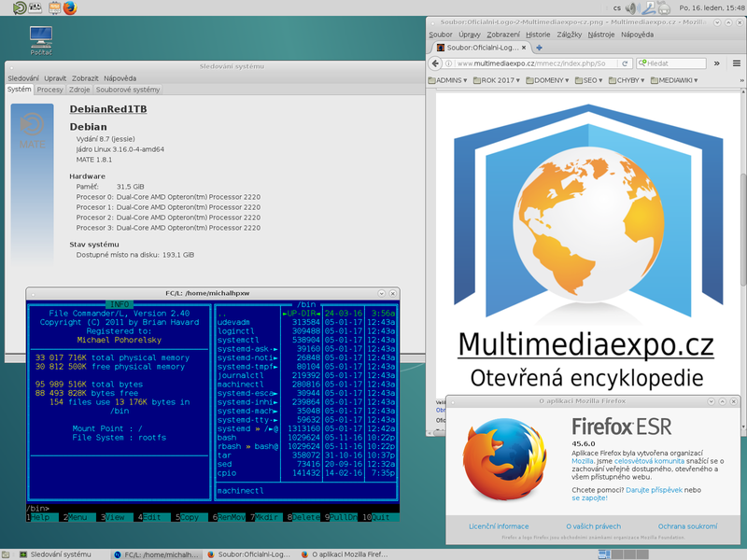Launch Firefox from the top panel icon
This screenshot has width=747, height=560.
tap(69, 7)
